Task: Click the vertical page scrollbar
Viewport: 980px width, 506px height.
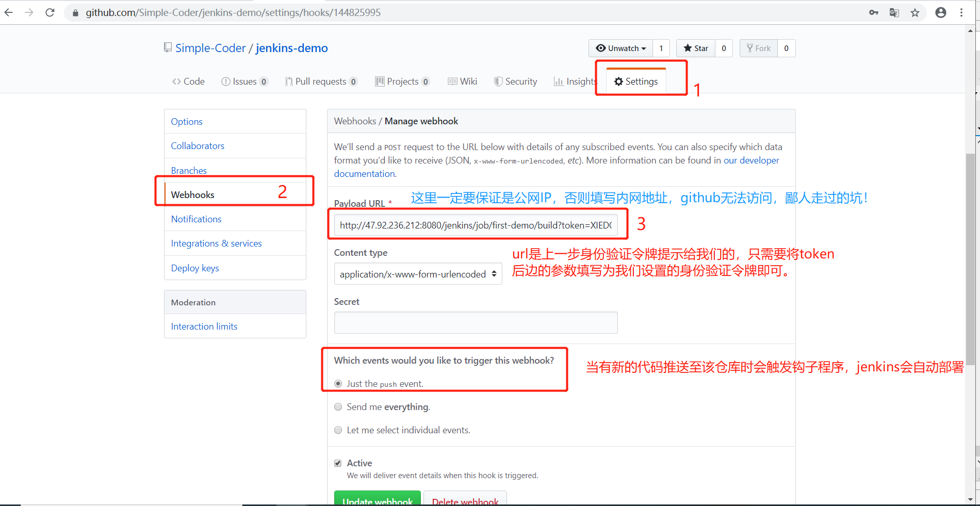Action: (970, 259)
